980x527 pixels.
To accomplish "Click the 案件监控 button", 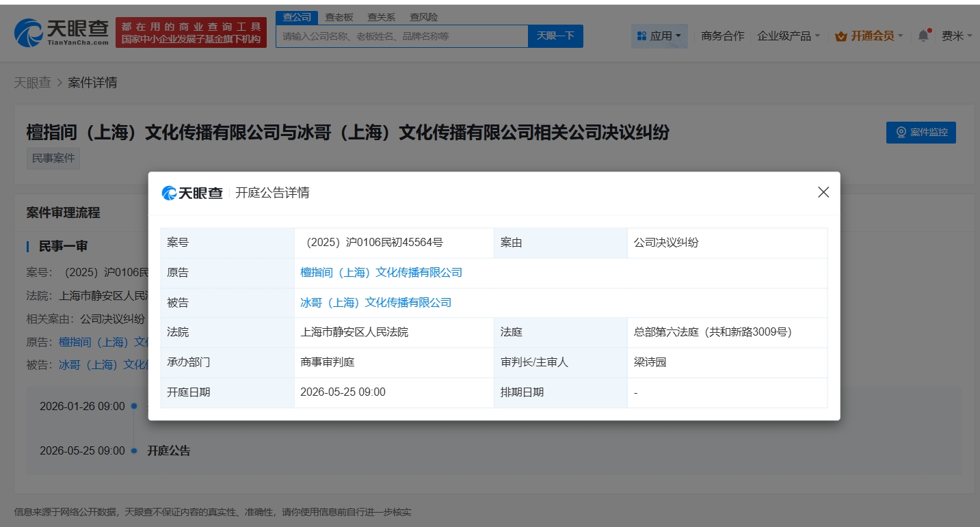I will 921,132.
